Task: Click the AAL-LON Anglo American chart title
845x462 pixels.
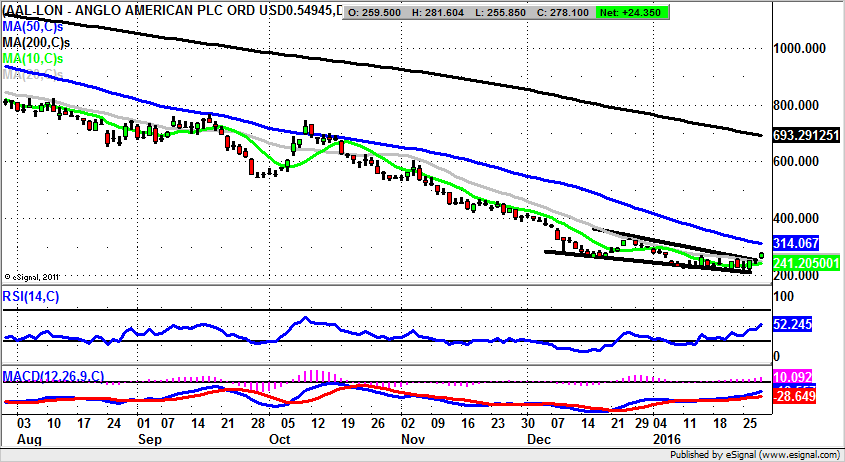Action: pyautogui.click(x=170, y=11)
